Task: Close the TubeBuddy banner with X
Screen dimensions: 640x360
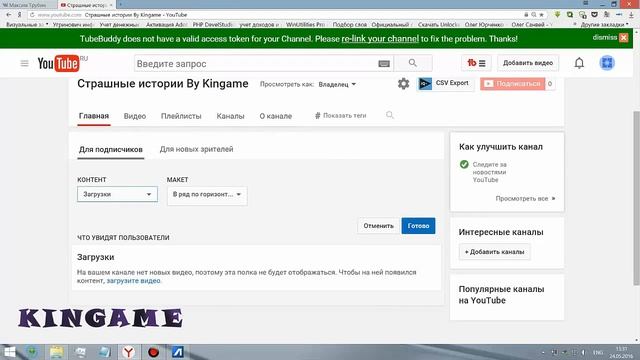Action: point(624,38)
